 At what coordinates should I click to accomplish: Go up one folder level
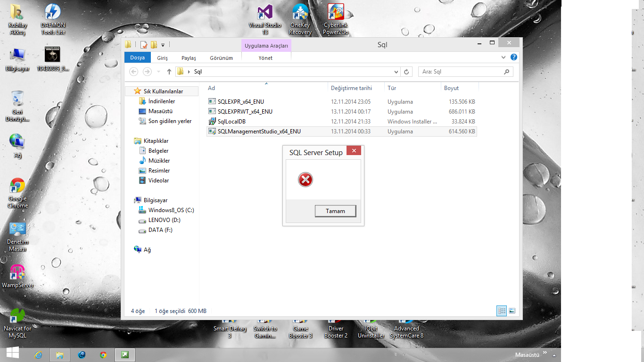coord(169,72)
